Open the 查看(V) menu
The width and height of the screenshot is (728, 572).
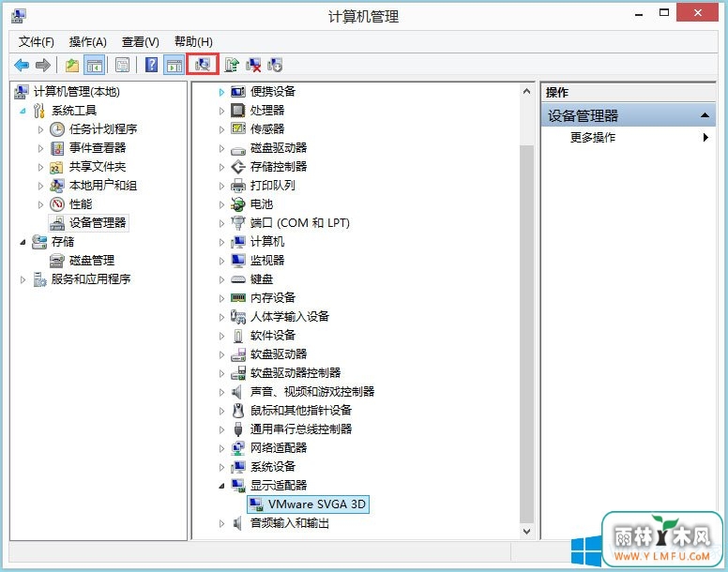tap(140, 42)
